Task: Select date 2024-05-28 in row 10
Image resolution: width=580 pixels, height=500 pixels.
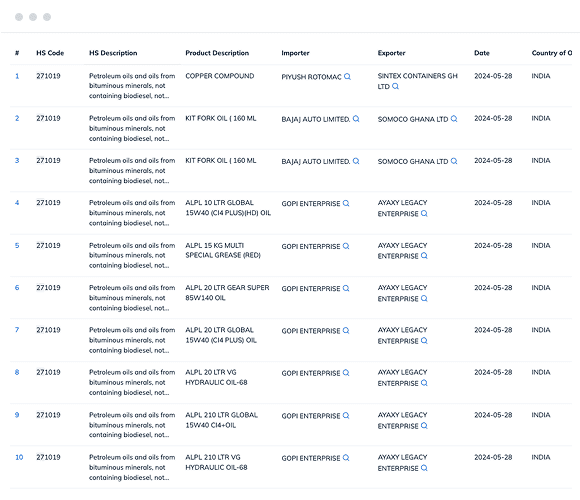Action: [x=493, y=457]
